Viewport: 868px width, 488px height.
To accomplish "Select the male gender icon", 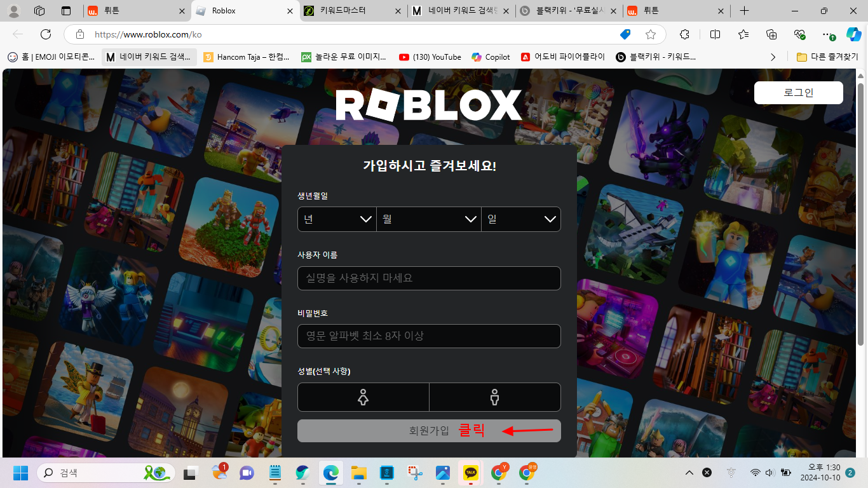I will pos(495,397).
